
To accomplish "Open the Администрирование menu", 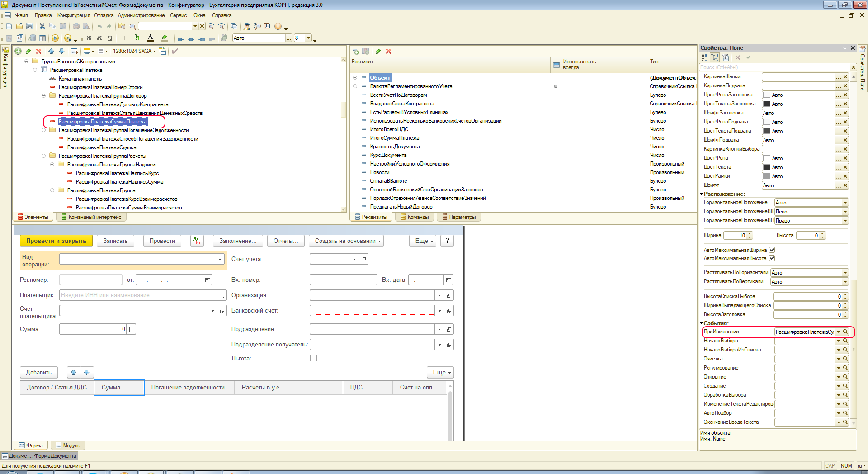I will click(x=141, y=15).
